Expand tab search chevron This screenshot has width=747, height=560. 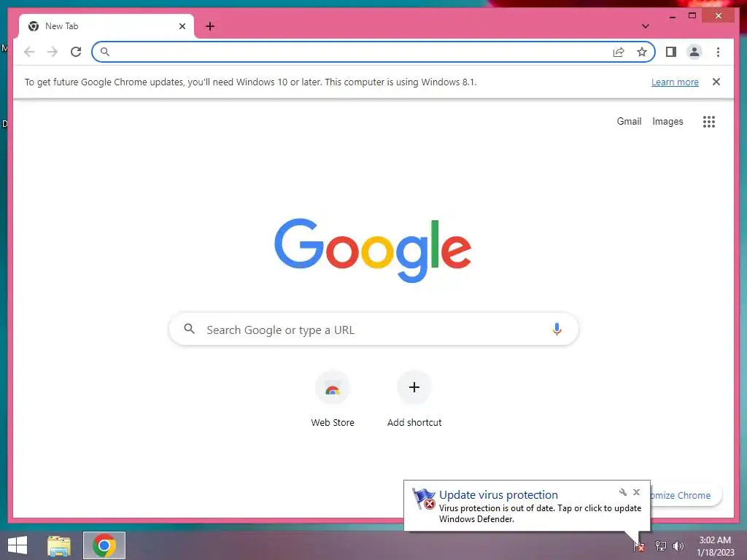pyautogui.click(x=646, y=26)
